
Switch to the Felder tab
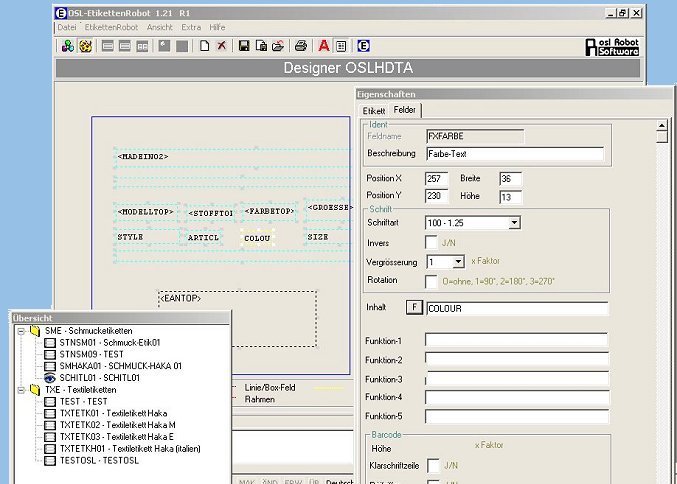pos(405,110)
